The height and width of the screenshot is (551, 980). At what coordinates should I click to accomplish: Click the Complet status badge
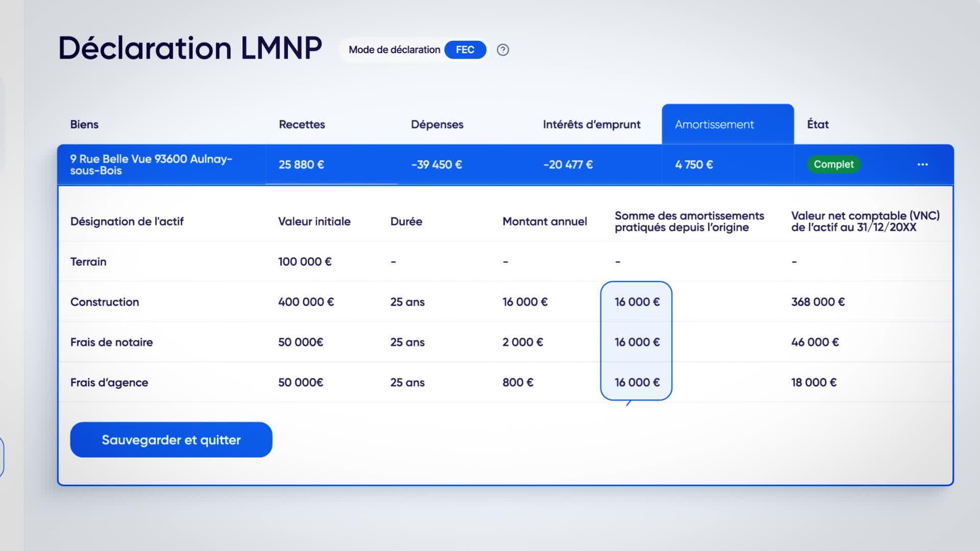pyautogui.click(x=834, y=164)
